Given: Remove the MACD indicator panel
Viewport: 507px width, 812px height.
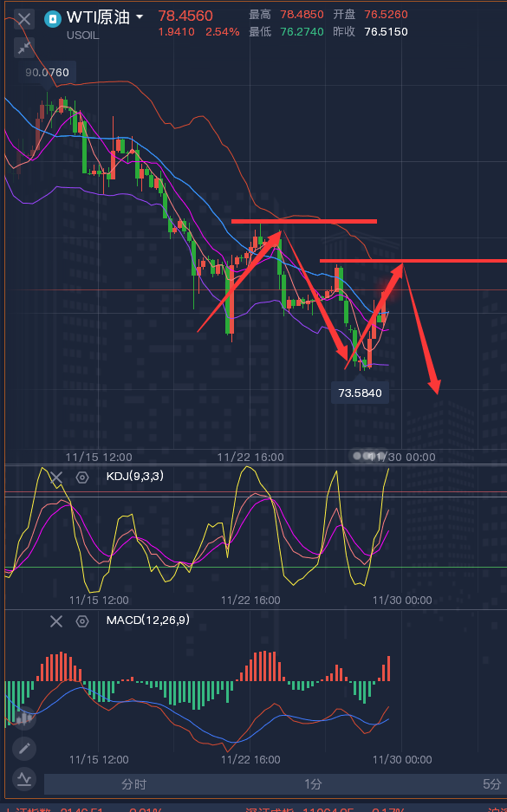Looking at the screenshot, I should coord(56,620).
